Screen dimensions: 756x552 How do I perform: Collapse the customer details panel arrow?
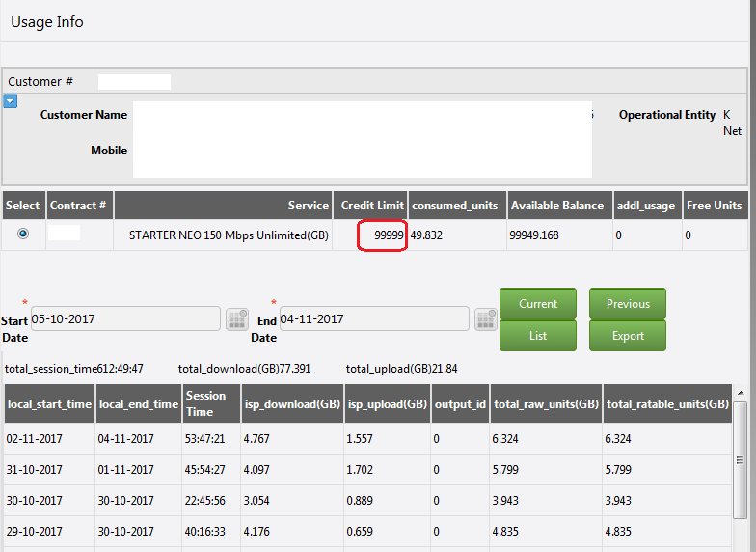click(10, 101)
